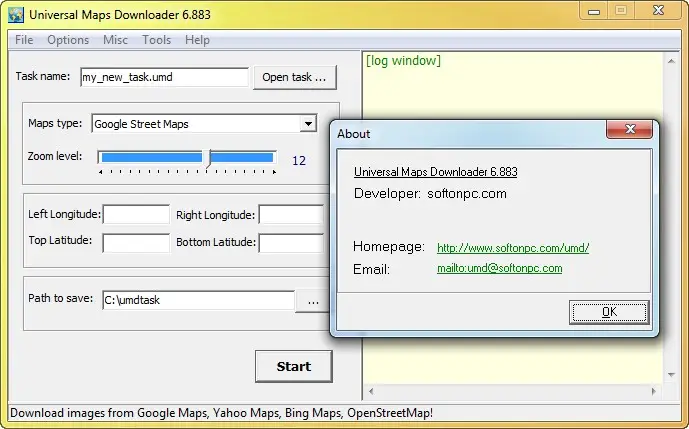This screenshot has height=429, width=689.
Task: Click the Developer: softonpc.com text
Action: pos(430,194)
